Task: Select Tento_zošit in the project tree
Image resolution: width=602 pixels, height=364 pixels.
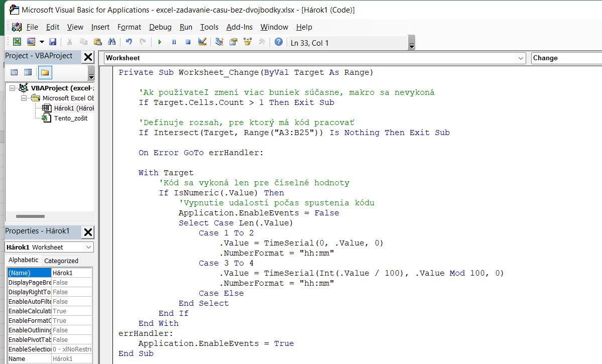Action: pyautogui.click(x=70, y=118)
